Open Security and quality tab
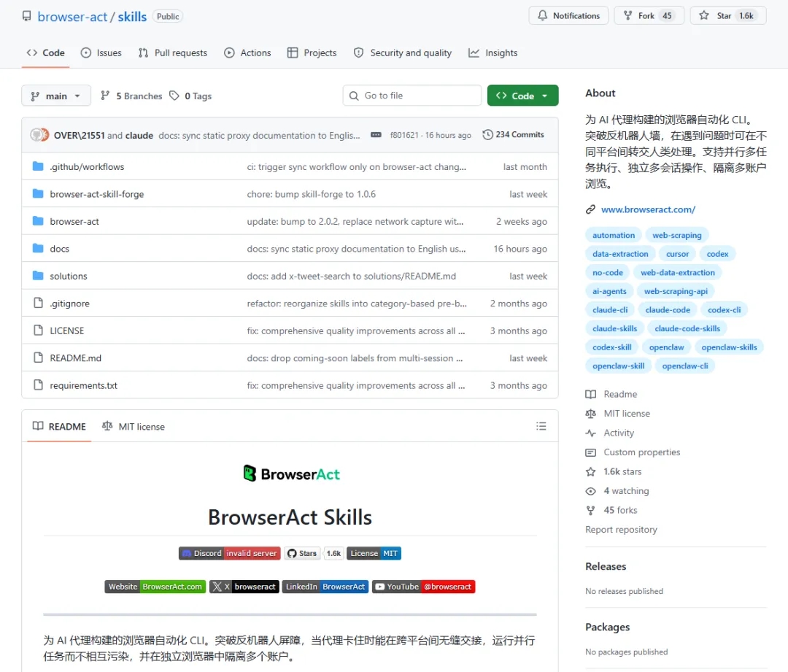788x672 pixels. coord(403,53)
